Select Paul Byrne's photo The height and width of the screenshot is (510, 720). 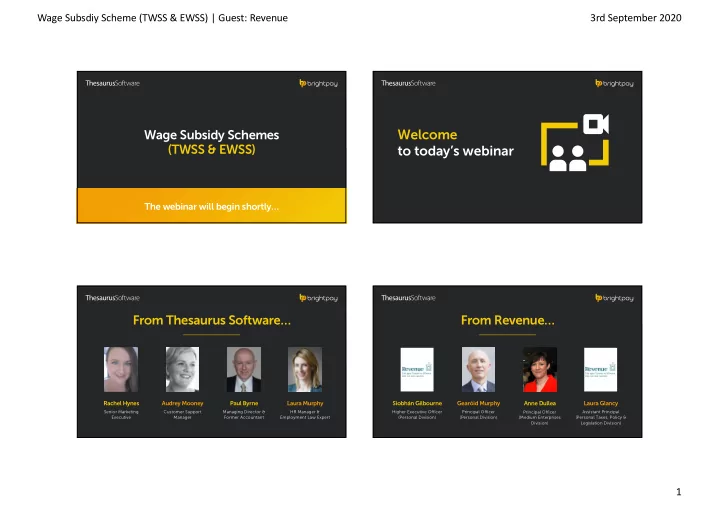point(244,369)
